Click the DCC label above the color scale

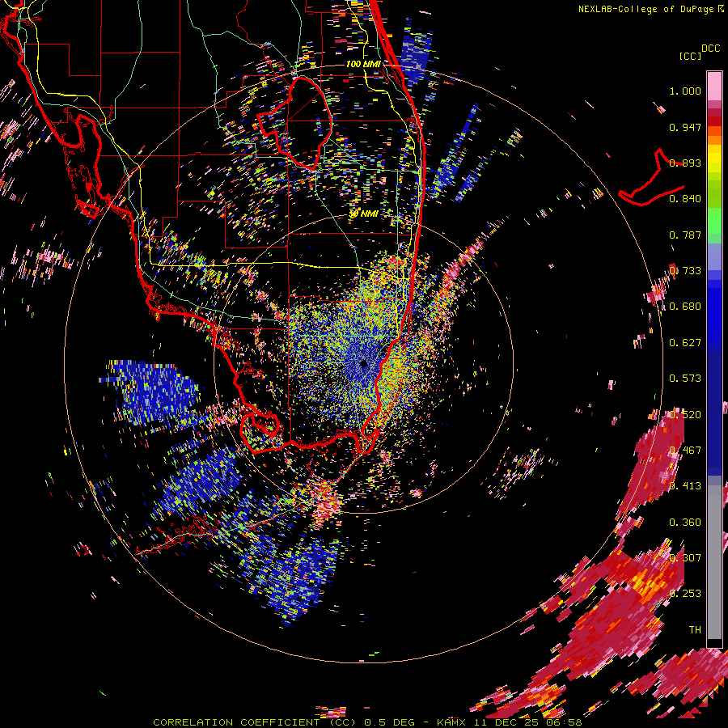click(711, 49)
